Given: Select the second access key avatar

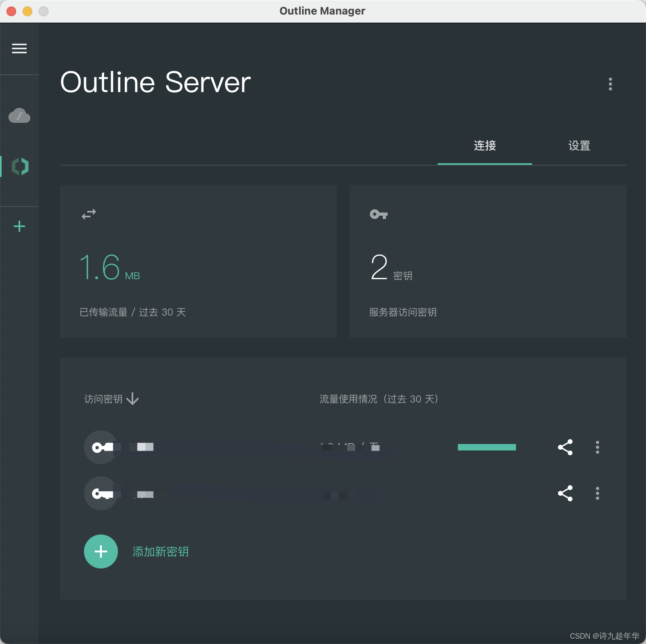Looking at the screenshot, I should coord(101,493).
